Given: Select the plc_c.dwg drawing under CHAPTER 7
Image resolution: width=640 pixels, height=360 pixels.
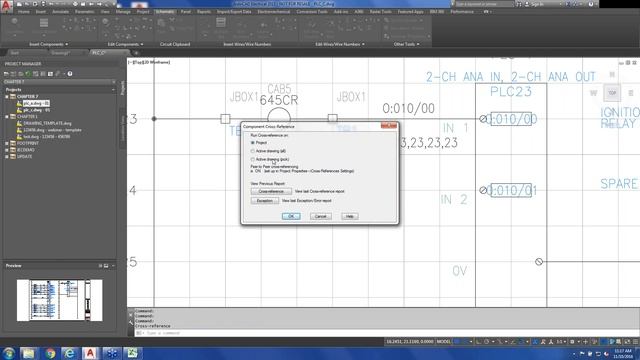Looking at the screenshot, I should (x=36, y=110).
